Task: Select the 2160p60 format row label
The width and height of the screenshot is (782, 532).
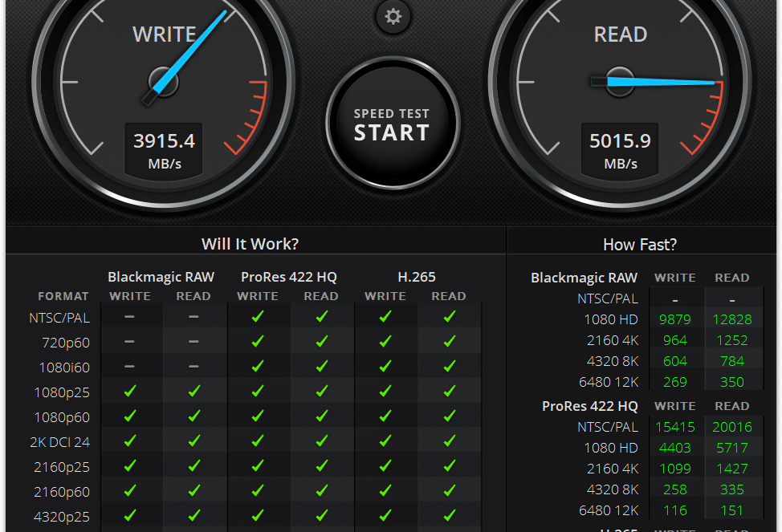Action: click(x=62, y=492)
